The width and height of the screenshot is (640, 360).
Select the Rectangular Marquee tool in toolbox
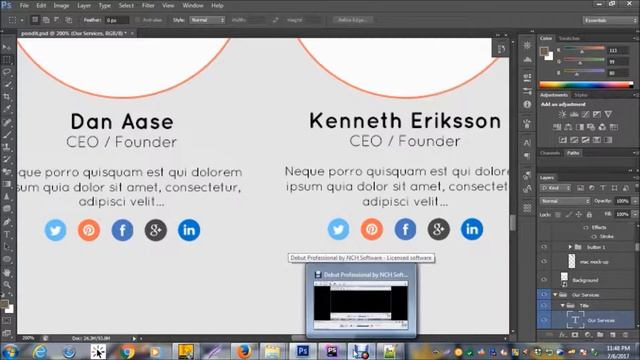(x=7, y=60)
